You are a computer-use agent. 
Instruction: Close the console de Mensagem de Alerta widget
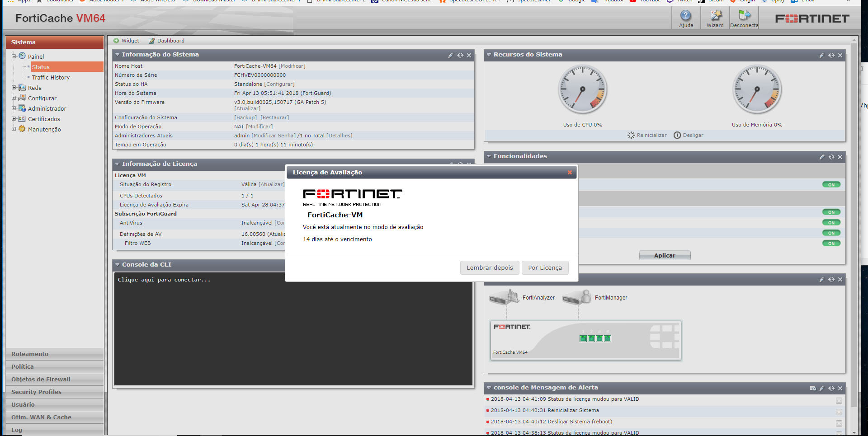click(x=840, y=388)
